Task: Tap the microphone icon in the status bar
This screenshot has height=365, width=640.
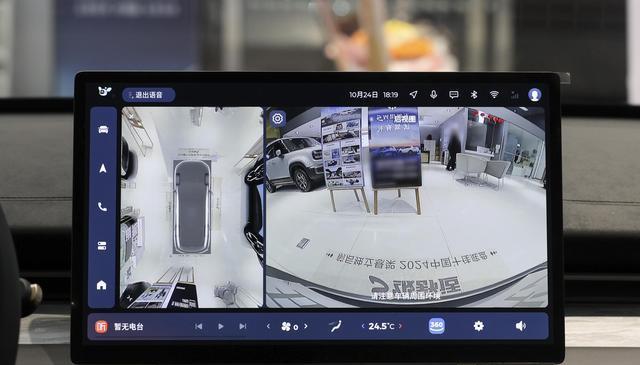Action: (x=433, y=95)
